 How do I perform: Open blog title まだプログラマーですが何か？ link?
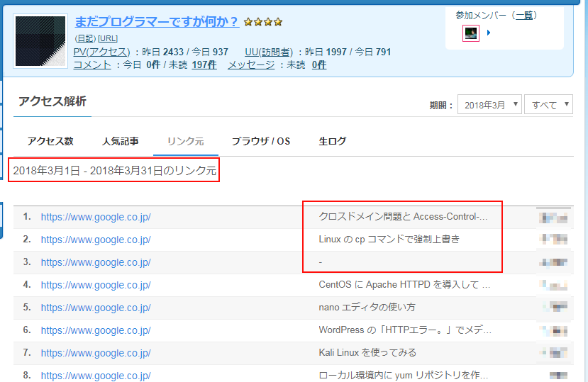tap(157, 22)
